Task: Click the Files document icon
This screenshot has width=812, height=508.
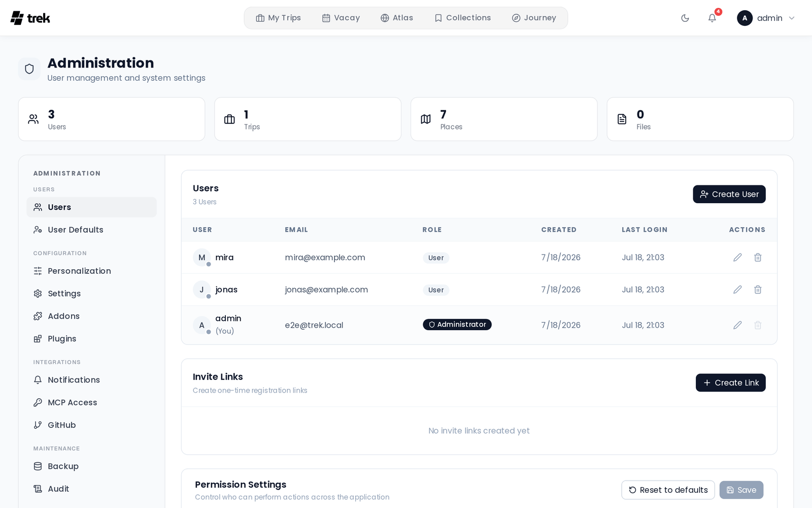Action: (x=622, y=119)
